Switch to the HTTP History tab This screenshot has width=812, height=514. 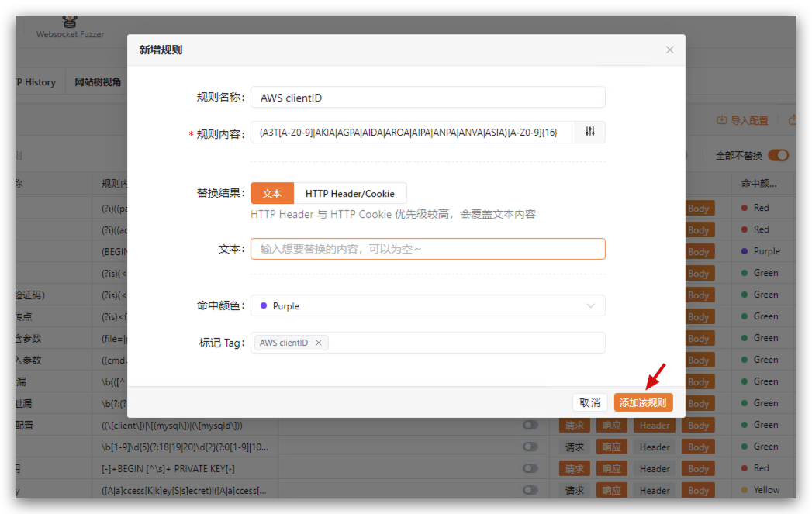click(x=35, y=82)
